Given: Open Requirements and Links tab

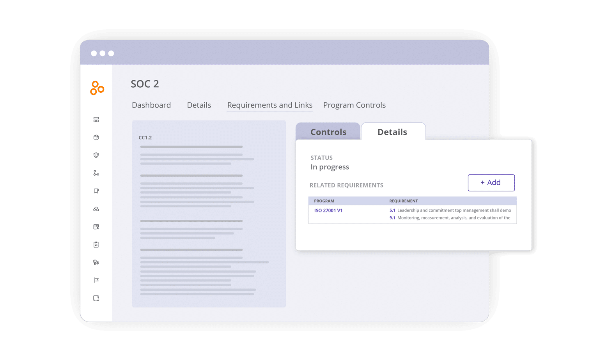Looking at the screenshot, I should [x=269, y=105].
